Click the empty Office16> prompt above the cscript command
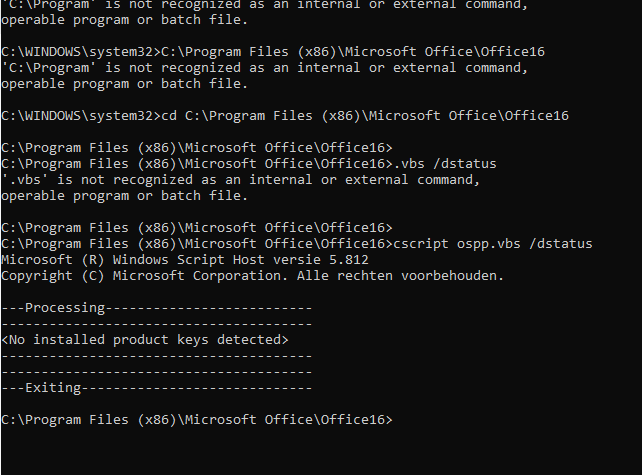The image size is (642, 475). click(x=197, y=228)
